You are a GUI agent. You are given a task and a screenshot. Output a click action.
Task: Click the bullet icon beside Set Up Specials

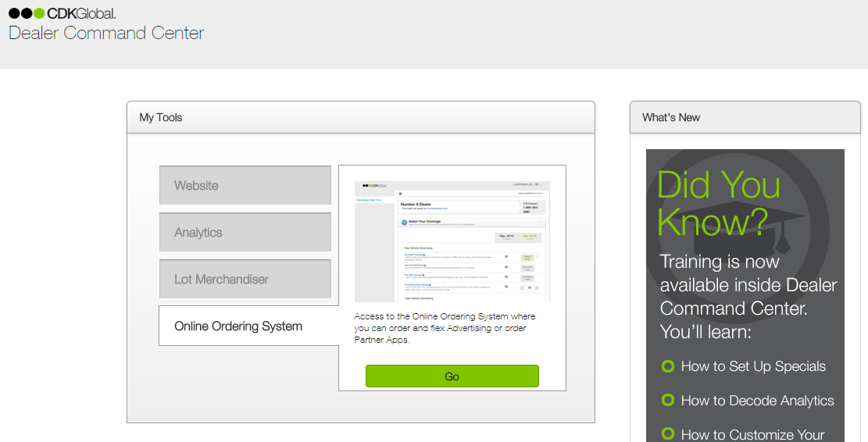pyautogui.click(x=668, y=366)
